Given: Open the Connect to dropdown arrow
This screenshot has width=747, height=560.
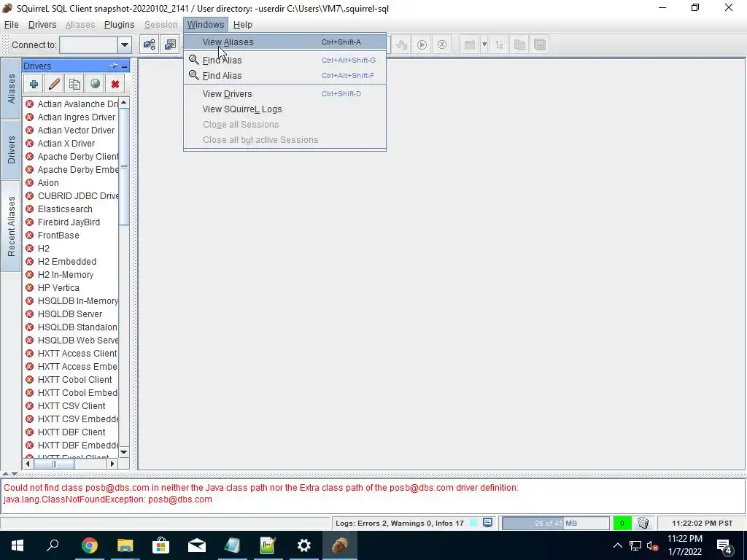Looking at the screenshot, I should (x=124, y=44).
